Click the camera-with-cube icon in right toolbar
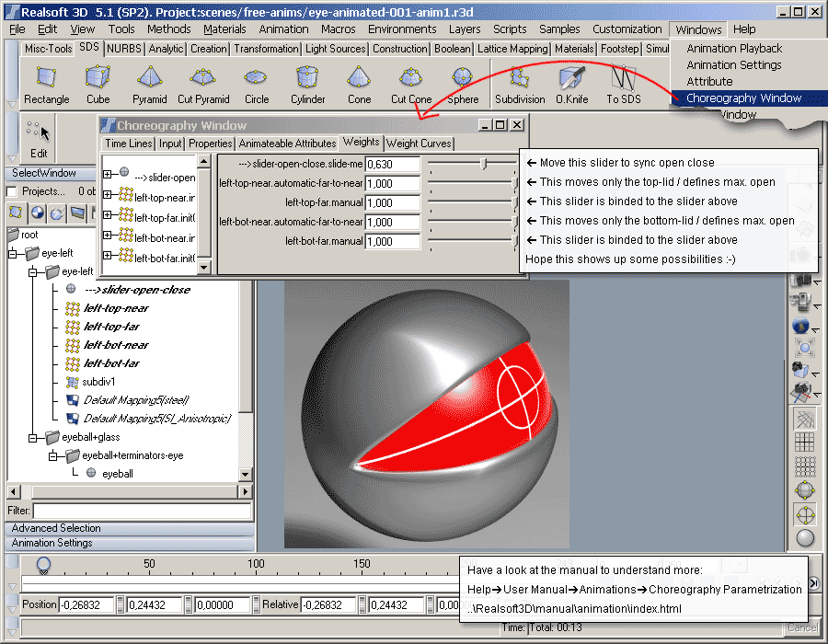This screenshot has height=644, width=828. (800, 370)
